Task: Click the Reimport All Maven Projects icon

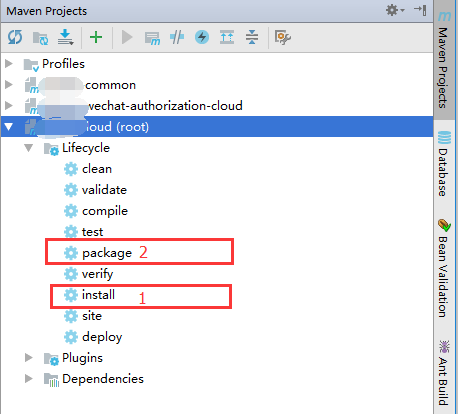Action: tap(15, 37)
